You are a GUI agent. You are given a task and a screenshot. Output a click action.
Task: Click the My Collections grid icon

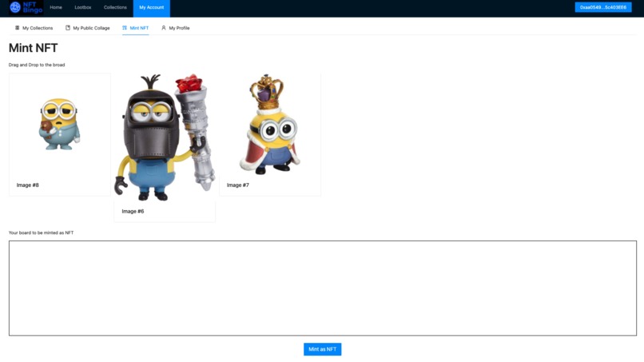pyautogui.click(x=18, y=28)
